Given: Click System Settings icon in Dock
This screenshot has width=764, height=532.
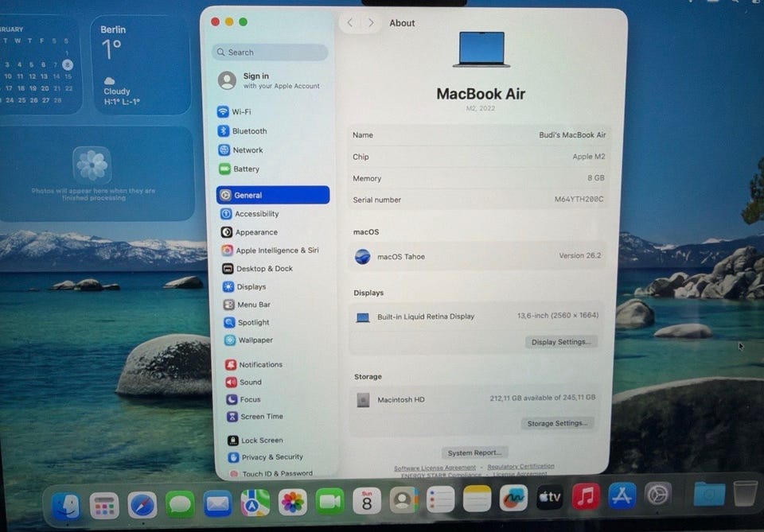Looking at the screenshot, I should click(x=658, y=495).
